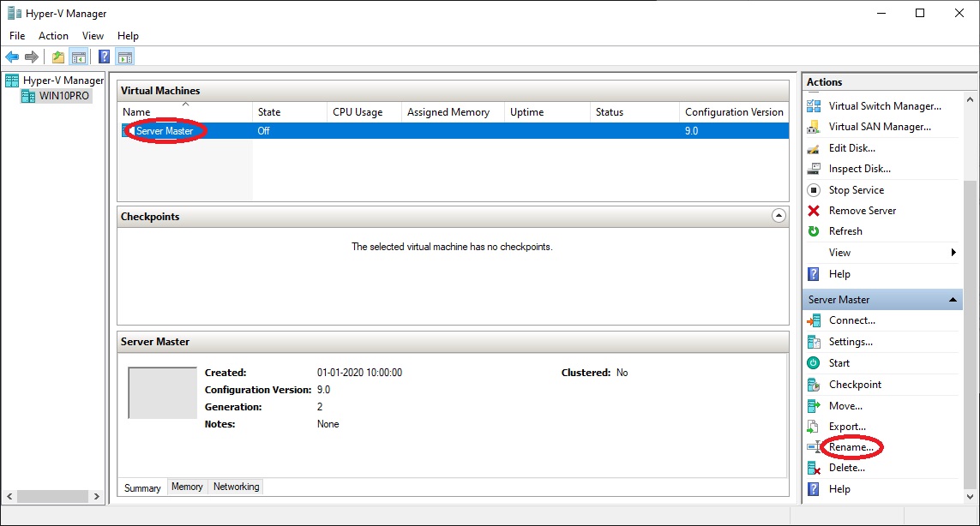
Task: Click the Checkpoint icon in Actions
Action: coord(814,385)
